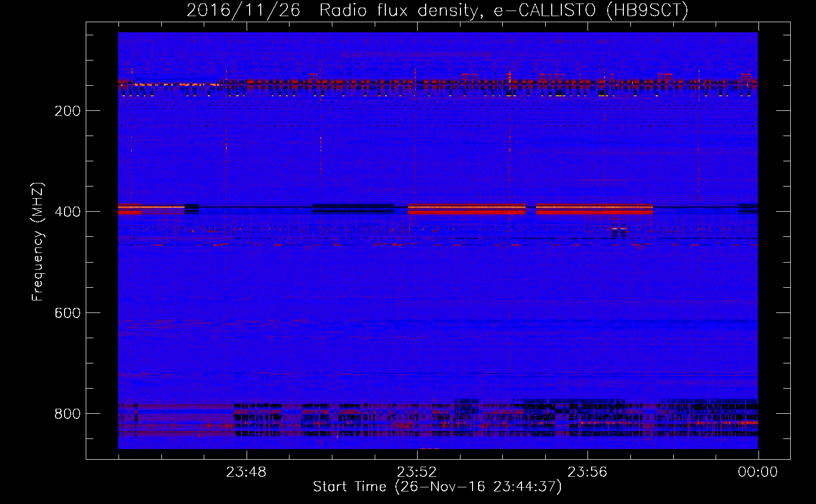Click the 'Frequency (MHZ)' axis label
The image size is (816, 504).
(38, 242)
